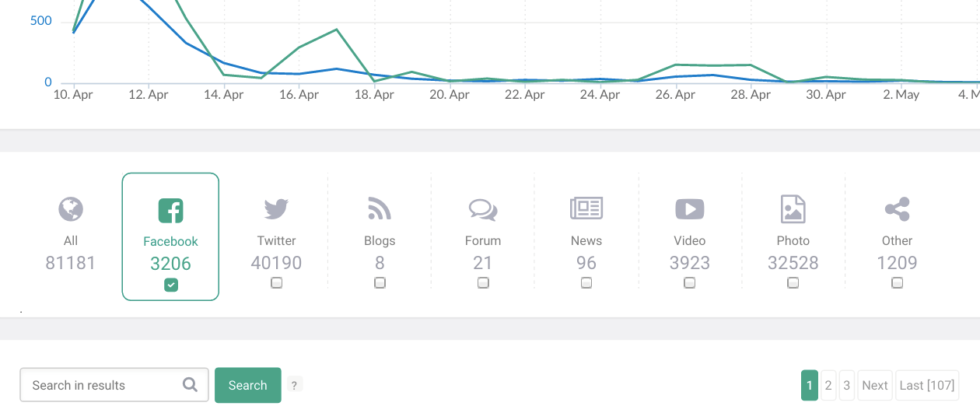This screenshot has height=420, width=980.
Task: Go to page 1 of results
Action: click(x=810, y=385)
